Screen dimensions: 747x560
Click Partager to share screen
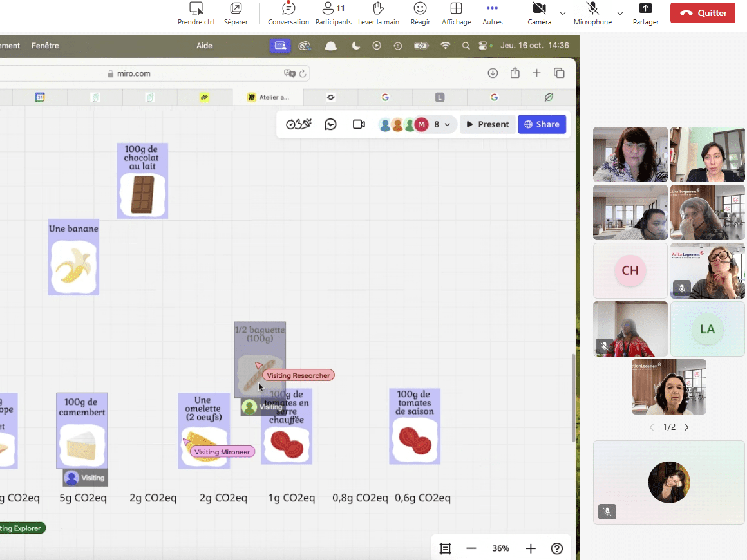(x=645, y=14)
